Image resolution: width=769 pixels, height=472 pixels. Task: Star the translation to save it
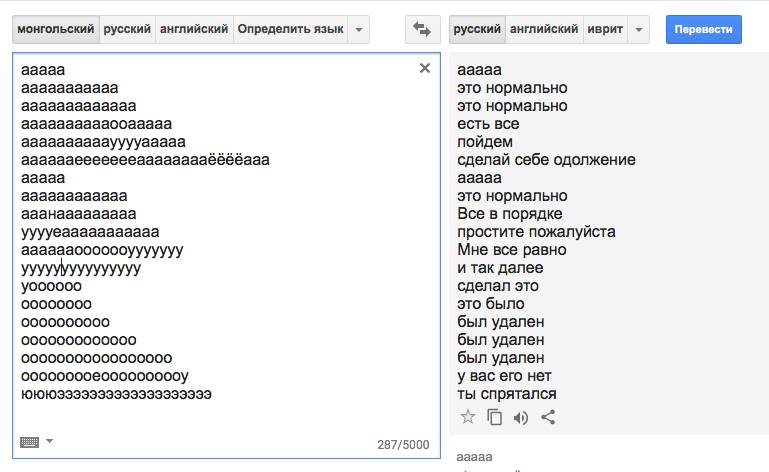click(x=467, y=418)
